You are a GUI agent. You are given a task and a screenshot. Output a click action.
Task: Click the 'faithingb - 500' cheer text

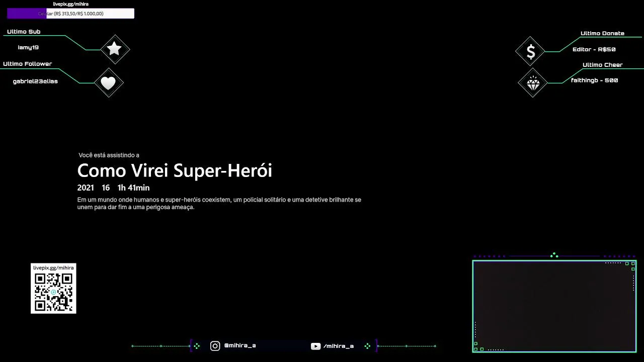[x=595, y=80]
